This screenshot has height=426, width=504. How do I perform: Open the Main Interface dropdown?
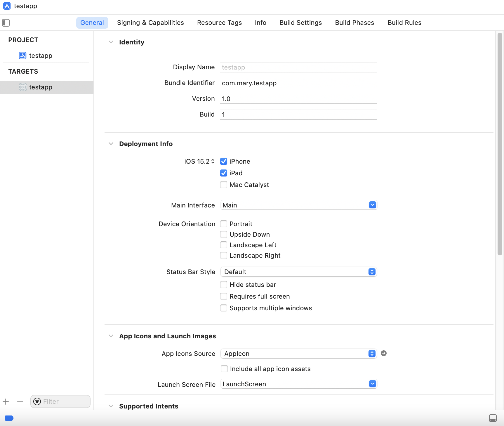pyautogui.click(x=298, y=205)
